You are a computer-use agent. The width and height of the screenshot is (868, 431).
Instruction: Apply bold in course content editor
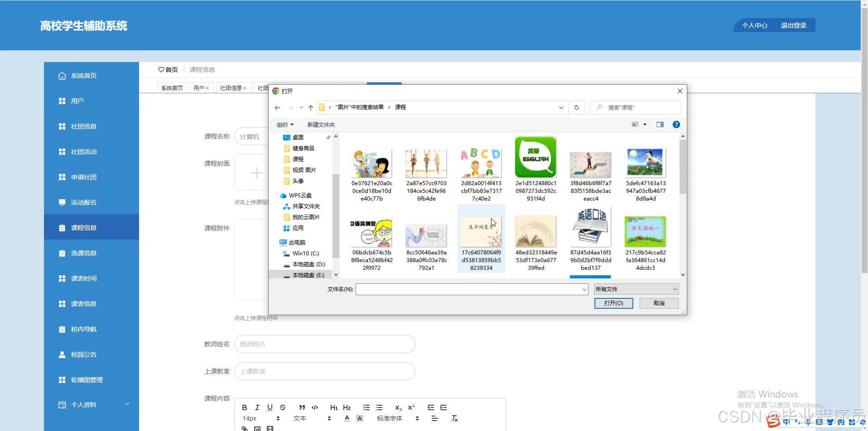pyautogui.click(x=245, y=407)
